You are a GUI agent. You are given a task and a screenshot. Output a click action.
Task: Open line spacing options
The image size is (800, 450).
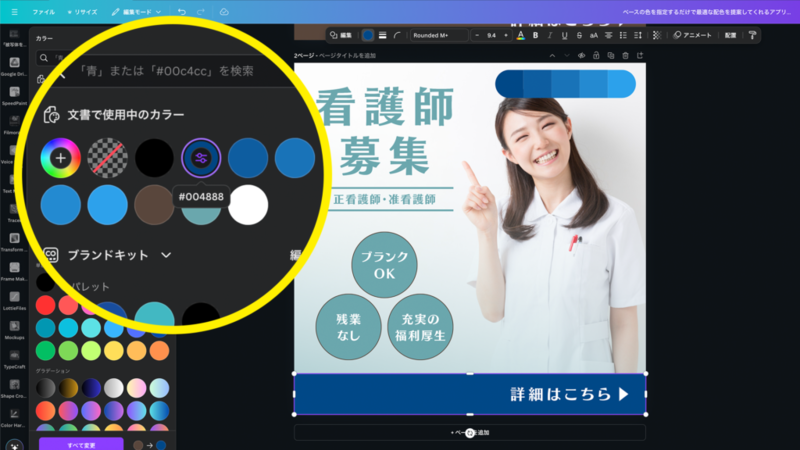[638, 35]
